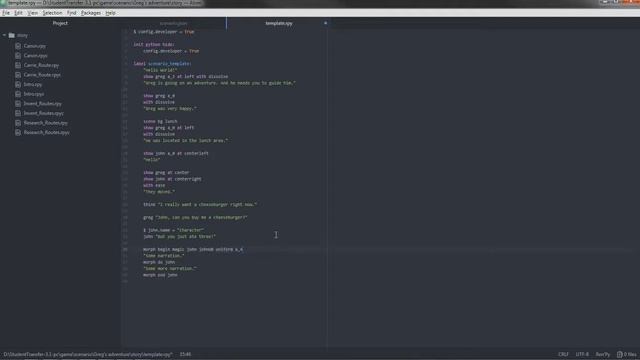Close the template.rpy tab
The width and height of the screenshot is (640, 360).
coord(325,23)
